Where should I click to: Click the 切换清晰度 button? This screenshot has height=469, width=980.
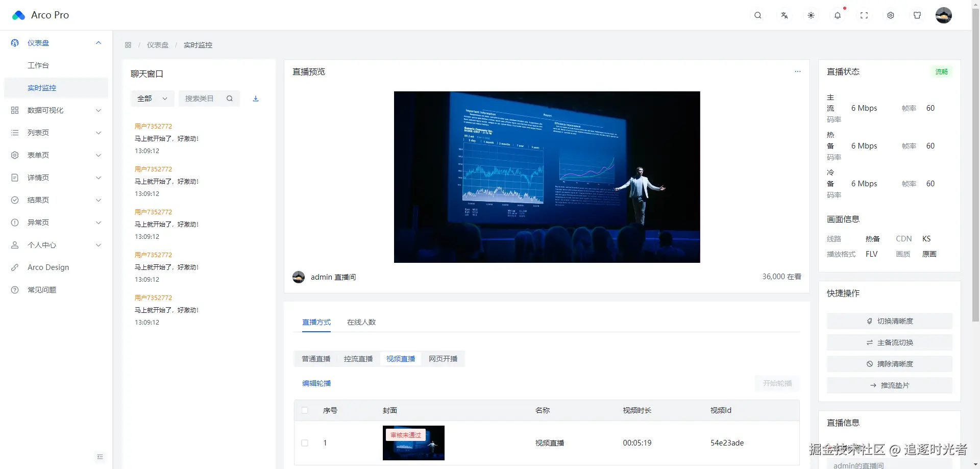pyautogui.click(x=890, y=321)
